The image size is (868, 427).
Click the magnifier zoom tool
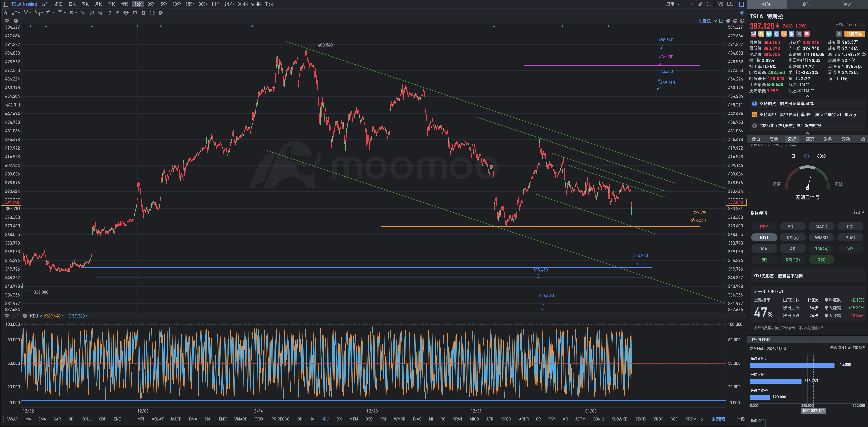point(100,13)
